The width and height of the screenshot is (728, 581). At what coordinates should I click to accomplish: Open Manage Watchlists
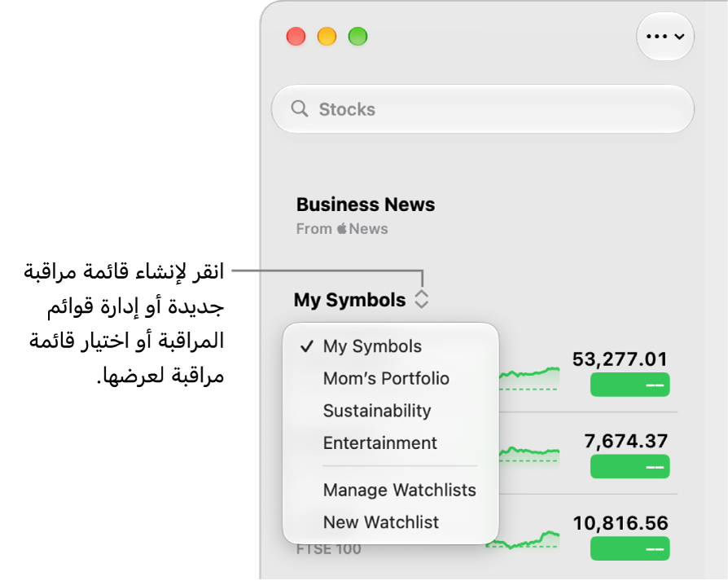click(399, 490)
